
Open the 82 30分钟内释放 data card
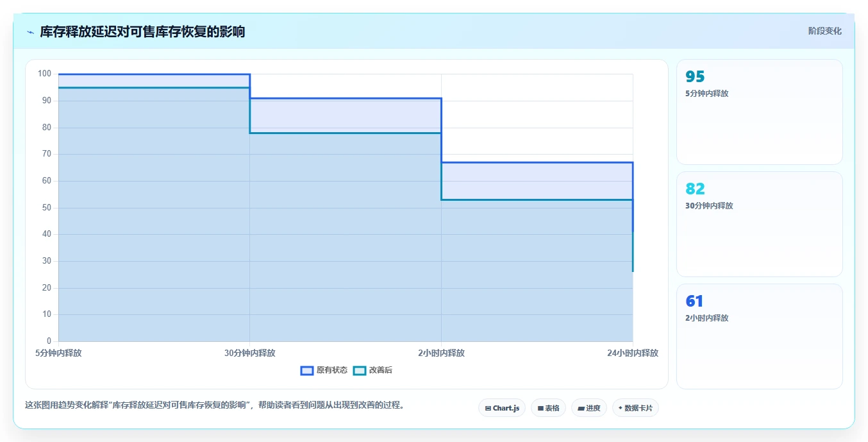coord(760,224)
